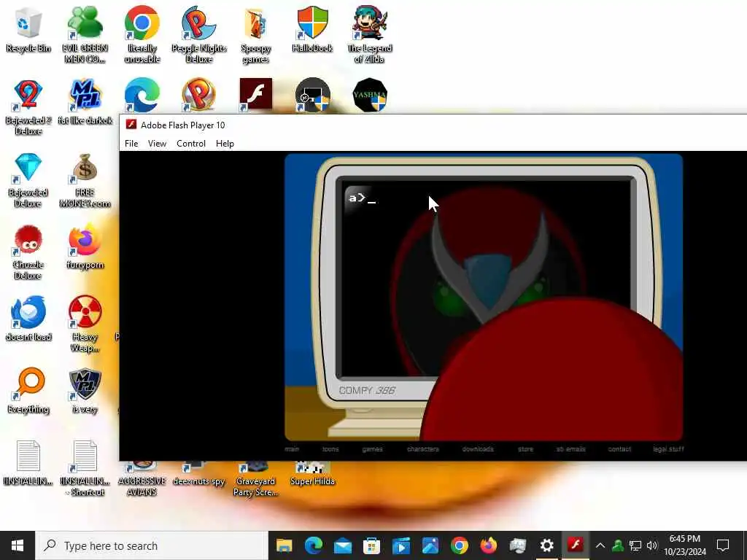This screenshot has height=560, width=747.
Task: Select the YASHMA desktop icon
Action: (x=370, y=94)
